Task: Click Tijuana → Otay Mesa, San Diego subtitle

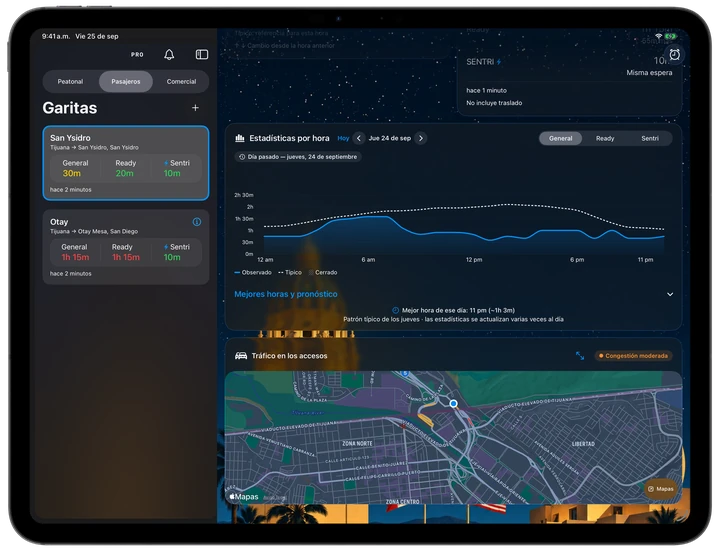Action: (x=94, y=231)
